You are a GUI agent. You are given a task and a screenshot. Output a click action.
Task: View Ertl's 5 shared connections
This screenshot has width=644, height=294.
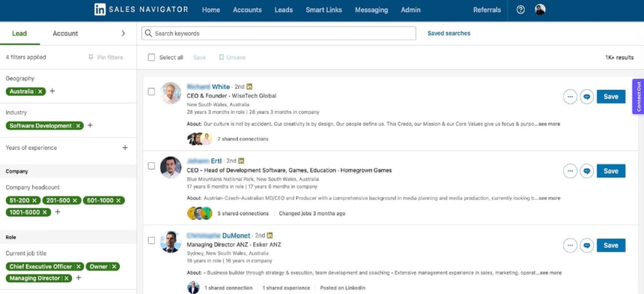243,214
